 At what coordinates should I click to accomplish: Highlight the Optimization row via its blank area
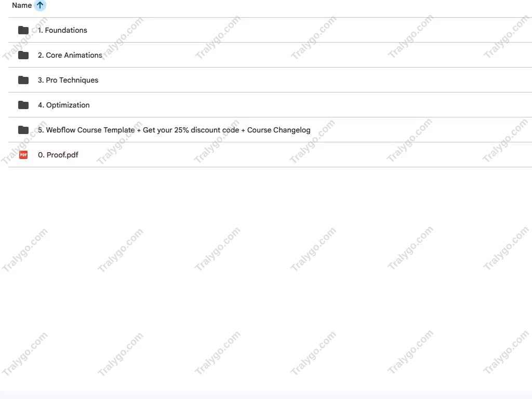305,105
